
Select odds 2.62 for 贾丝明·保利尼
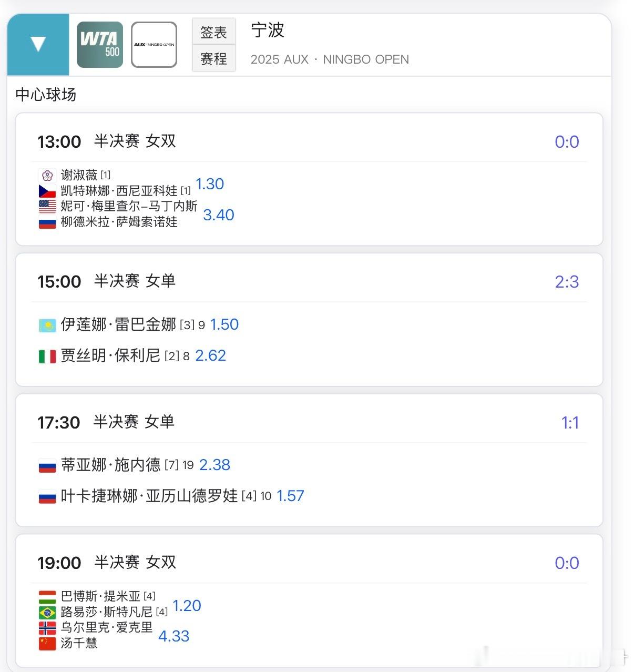(x=210, y=355)
